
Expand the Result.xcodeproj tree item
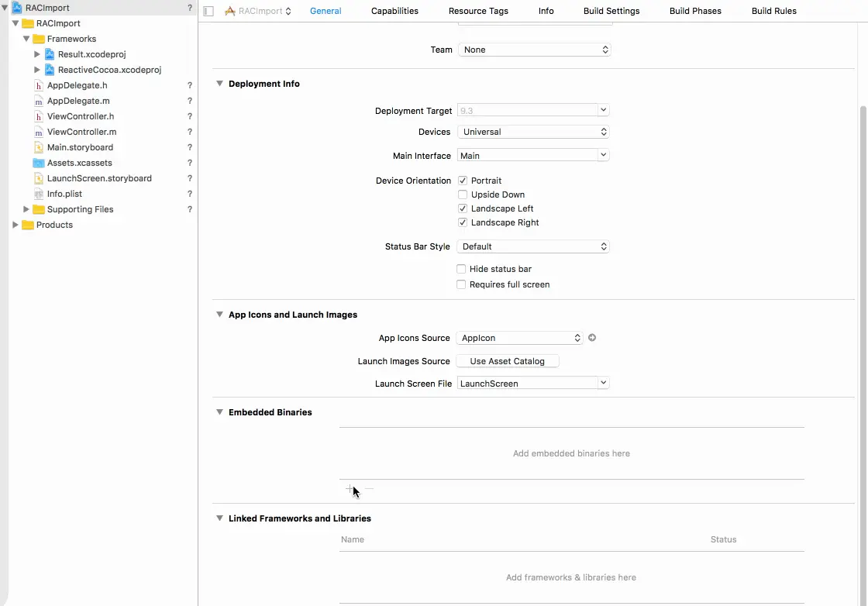(37, 54)
